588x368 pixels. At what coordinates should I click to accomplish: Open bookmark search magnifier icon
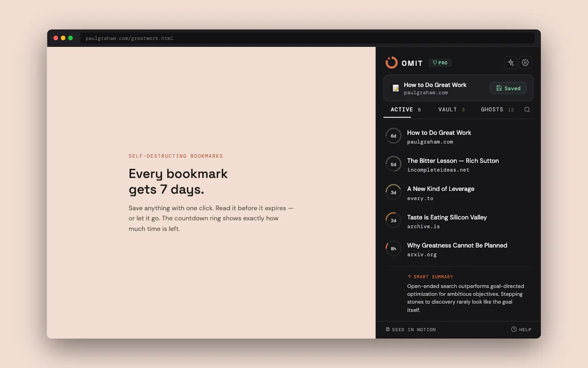[x=527, y=110]
